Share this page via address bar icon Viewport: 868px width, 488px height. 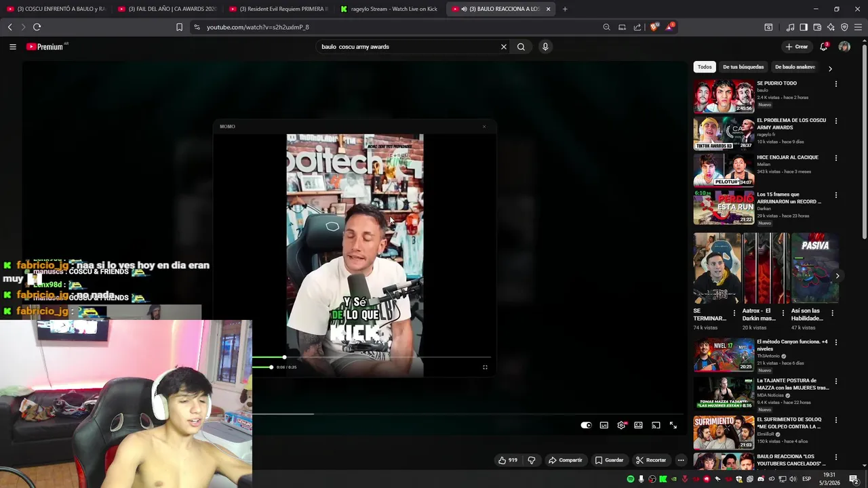pyautogui.click(x=637, y=27)
